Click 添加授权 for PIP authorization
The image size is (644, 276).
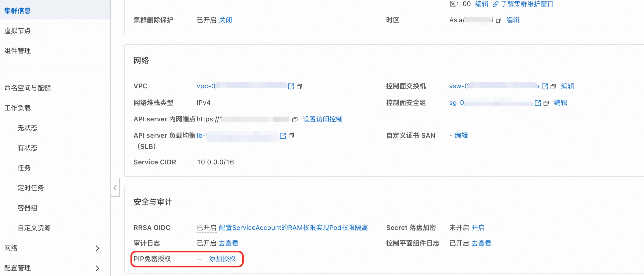222,259
